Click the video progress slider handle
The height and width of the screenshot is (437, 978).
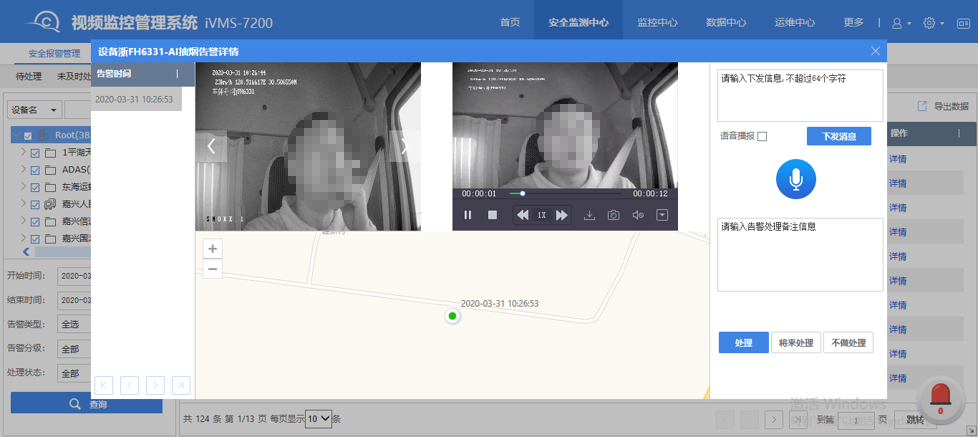coord(523,193)
